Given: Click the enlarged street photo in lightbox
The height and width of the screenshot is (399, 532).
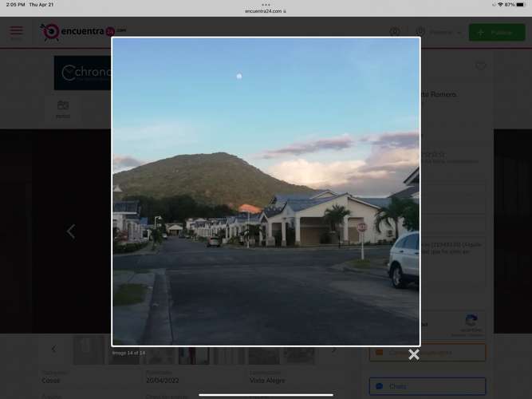Looking at the screenshot, I should coord(266,192).
